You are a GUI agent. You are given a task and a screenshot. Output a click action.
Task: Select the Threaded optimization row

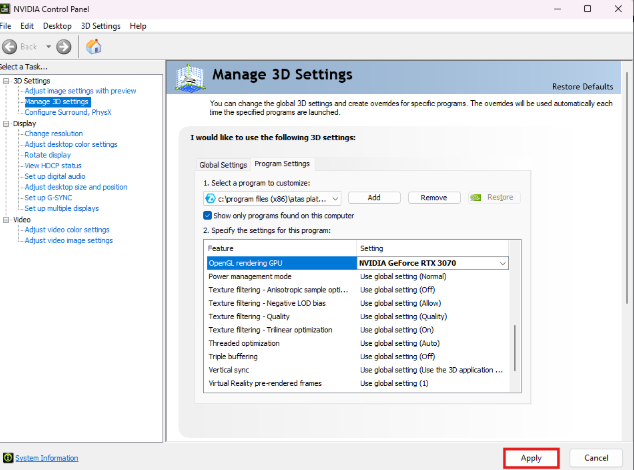pyautogui.click(x=357, y=343)
